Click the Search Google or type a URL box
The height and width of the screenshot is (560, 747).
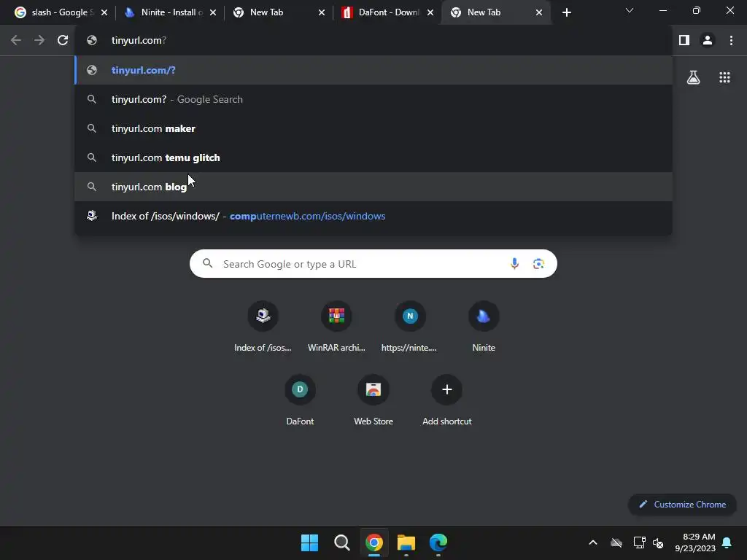coord(373,263)
